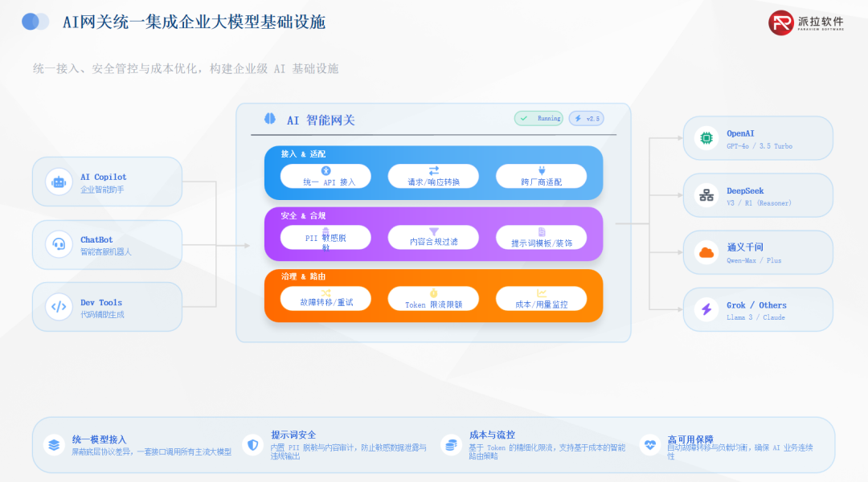Click the filter funnel icon above 内容合规过滤
The width and height of the screenshot is (868, 482).
click(433, 231)
